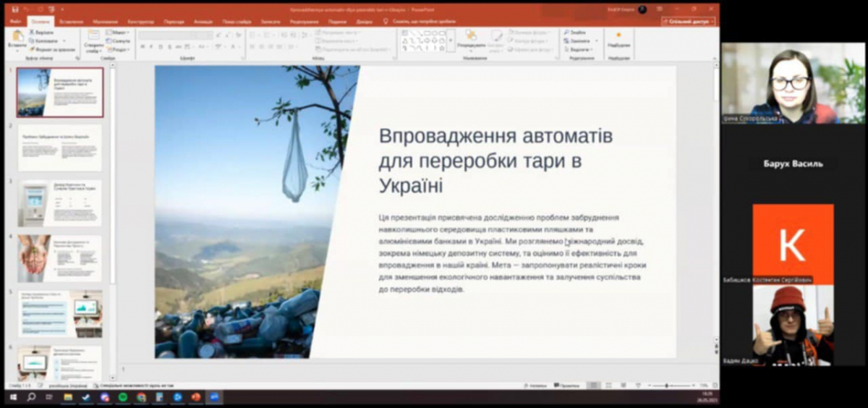The image size is (868, 408).
Task: Click the accessibility check message in status bar
Action: tap(132, 386)
